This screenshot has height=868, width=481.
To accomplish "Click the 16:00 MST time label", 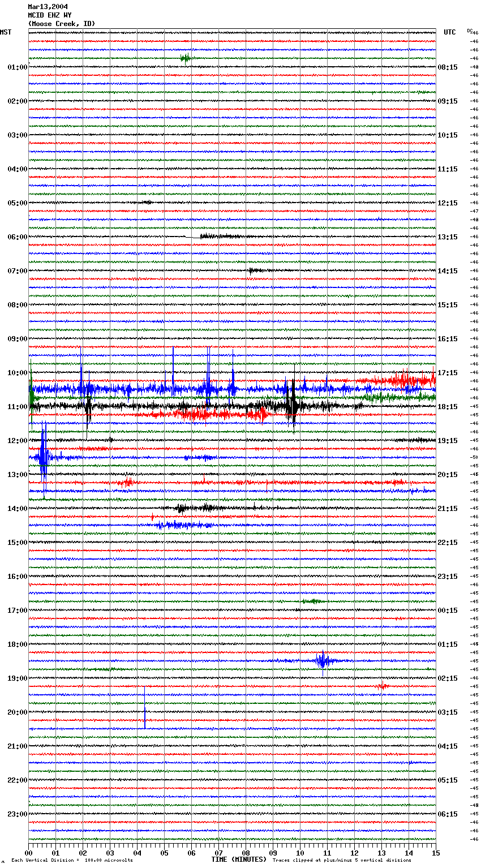I will pos(18,577).
